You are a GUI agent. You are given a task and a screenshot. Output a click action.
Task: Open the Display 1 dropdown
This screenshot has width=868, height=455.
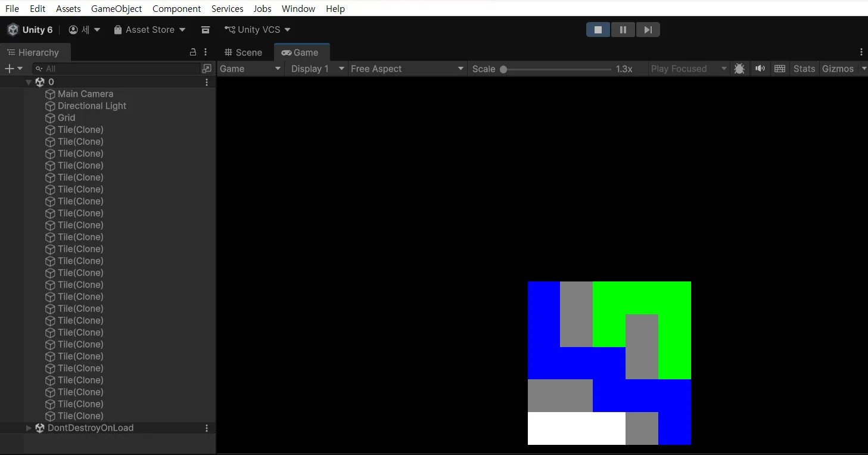(x=317, y=69)
